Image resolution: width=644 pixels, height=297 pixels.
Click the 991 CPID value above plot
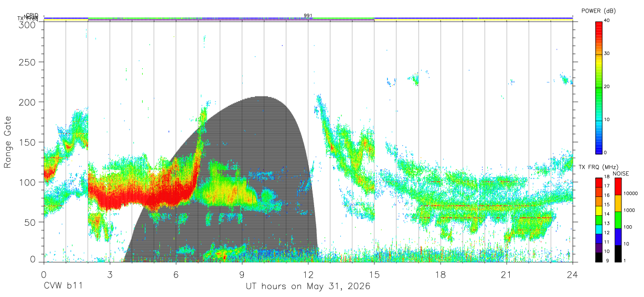point(308,15)
